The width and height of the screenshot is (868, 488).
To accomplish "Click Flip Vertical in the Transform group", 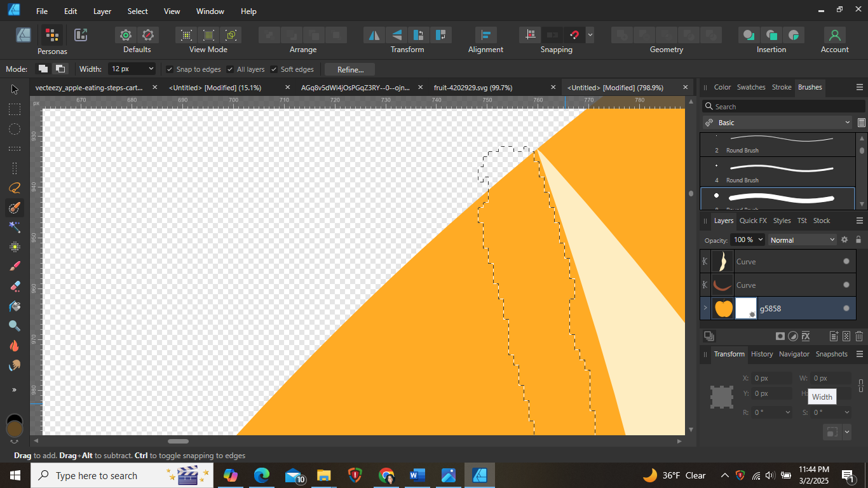I will pos(397,35).
